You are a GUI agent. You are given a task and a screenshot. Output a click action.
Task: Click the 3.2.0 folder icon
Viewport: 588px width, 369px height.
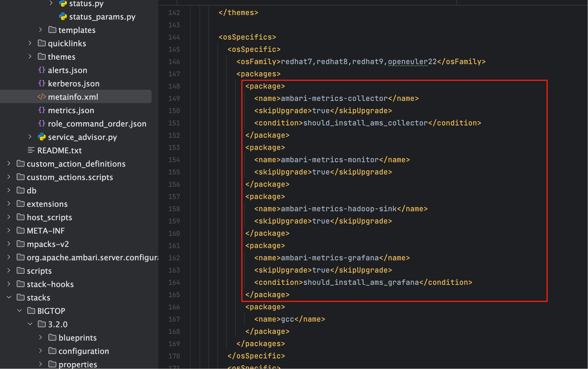[42, 324]
